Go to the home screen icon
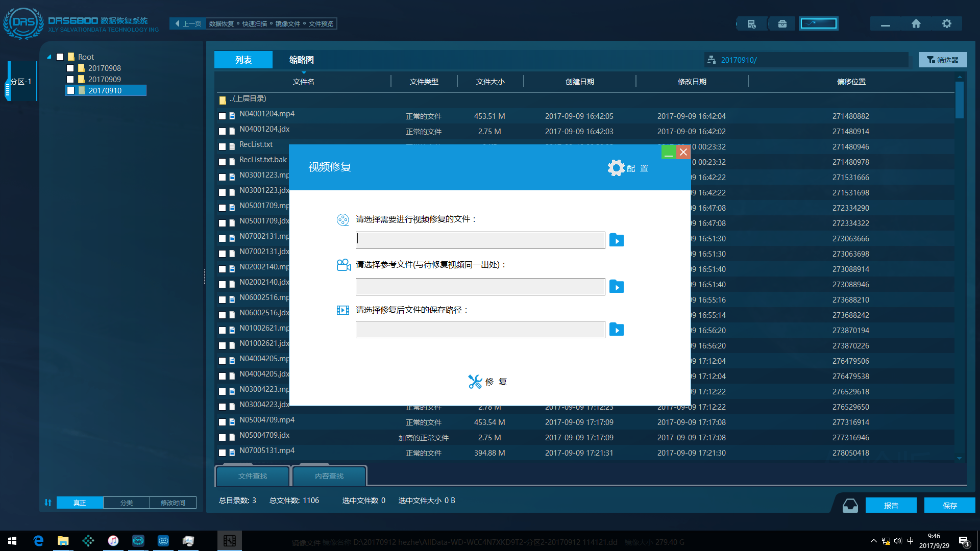 pos(916,24)
